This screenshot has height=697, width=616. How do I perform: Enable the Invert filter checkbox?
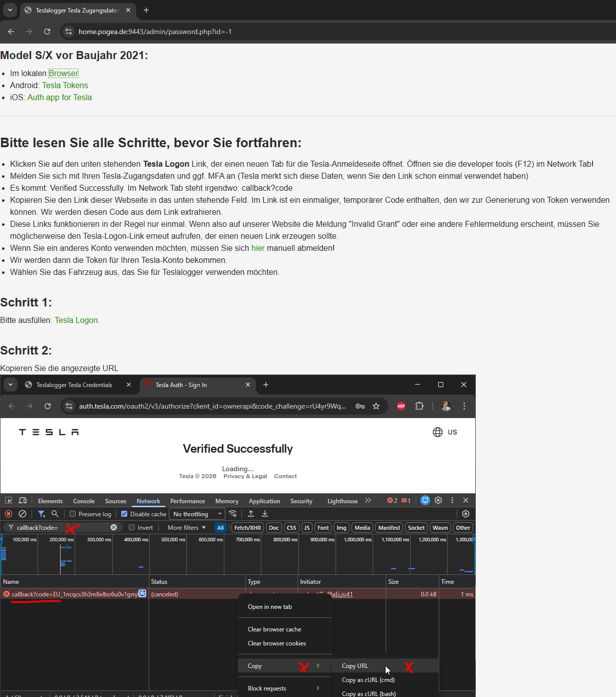point(132,527)
